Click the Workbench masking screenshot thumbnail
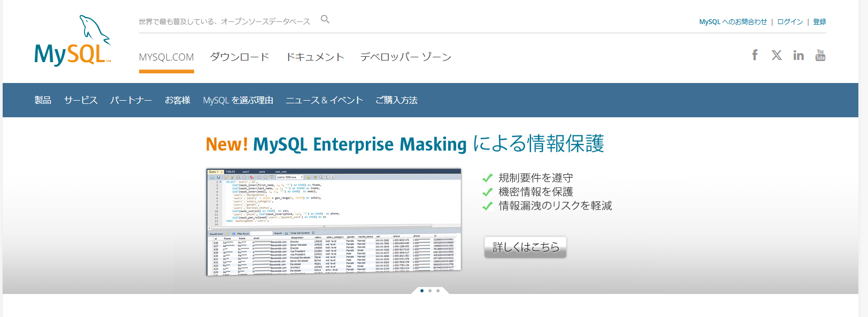The height and width of the screenshot is (317, 868). [334, 222]
